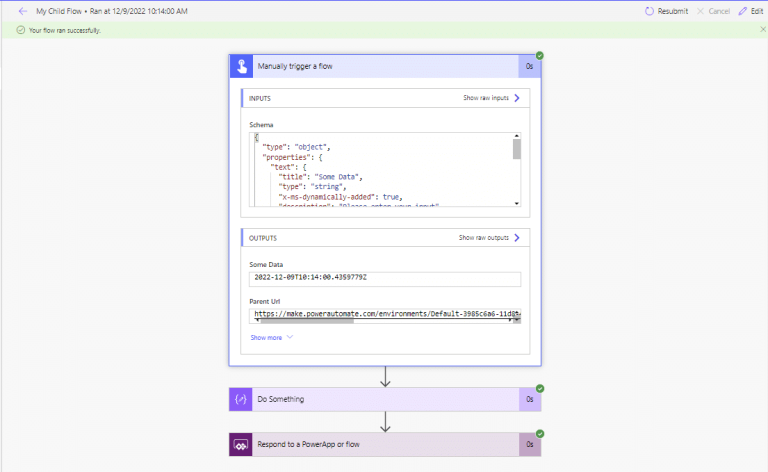Click the Schema scrollbar up arrow

tap(517, 136)
